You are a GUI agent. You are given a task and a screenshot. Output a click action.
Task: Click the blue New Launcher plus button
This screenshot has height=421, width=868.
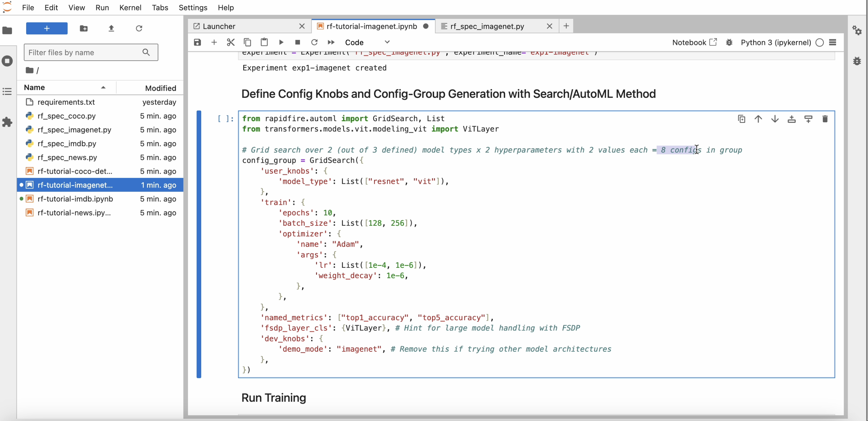[x=47, y=28]
